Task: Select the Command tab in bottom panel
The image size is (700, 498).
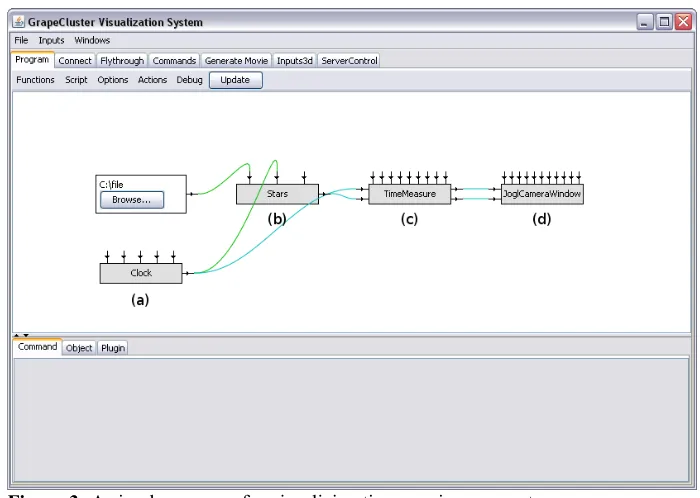Action: coord(38,347)
